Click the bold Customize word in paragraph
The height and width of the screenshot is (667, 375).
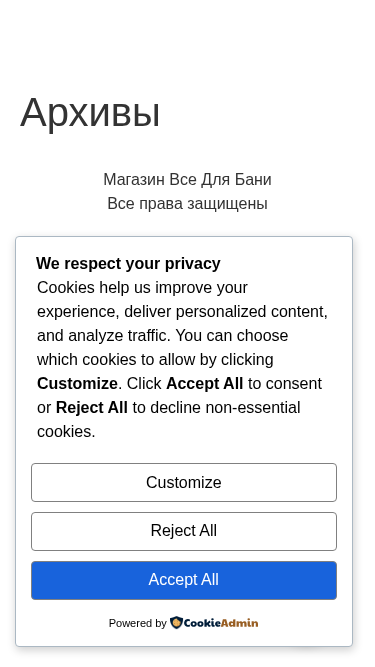[x=77, y=383]
